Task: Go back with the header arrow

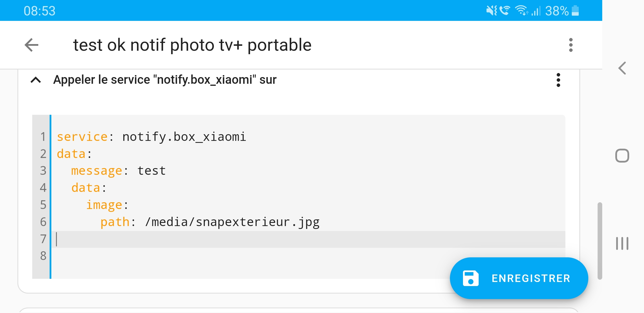Action: click(32, 45)
